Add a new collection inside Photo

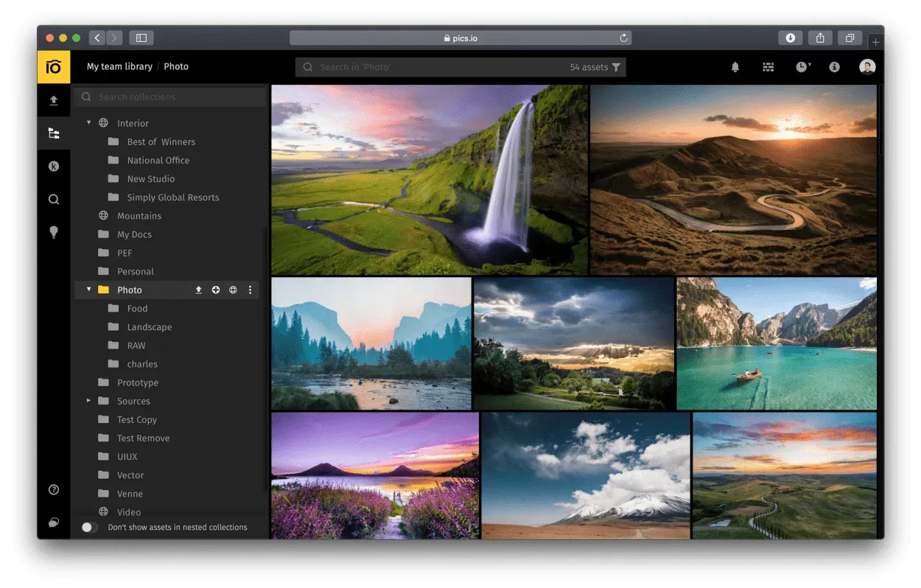point(215,290)
